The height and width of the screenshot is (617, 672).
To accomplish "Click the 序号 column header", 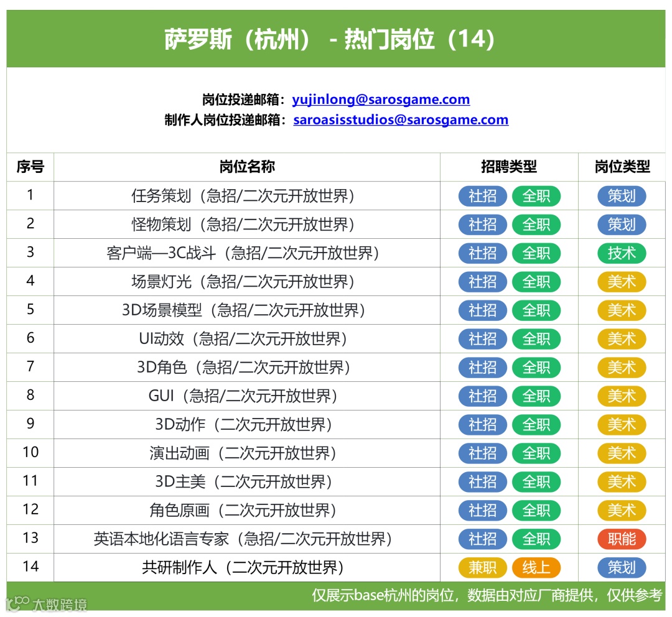I will click(30, 167).
